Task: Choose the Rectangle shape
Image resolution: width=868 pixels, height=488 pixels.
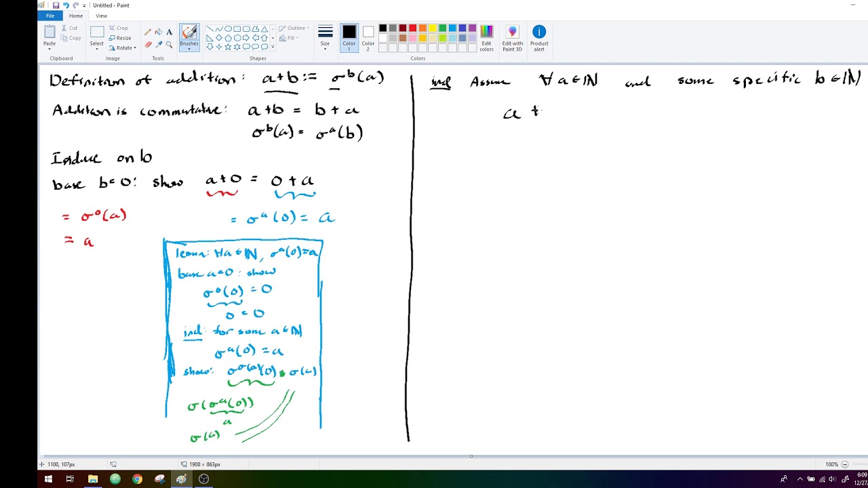Action: (x=237, y=29)
